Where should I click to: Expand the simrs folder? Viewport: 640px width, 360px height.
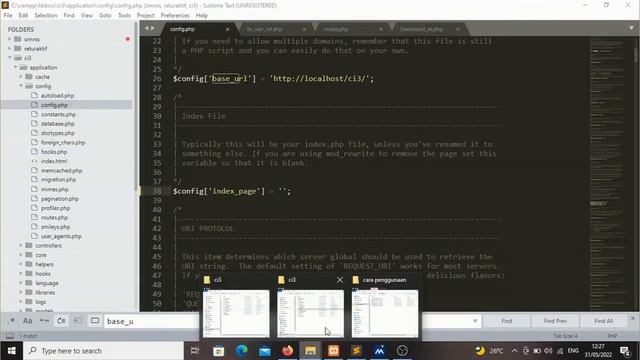coord(9,39)
